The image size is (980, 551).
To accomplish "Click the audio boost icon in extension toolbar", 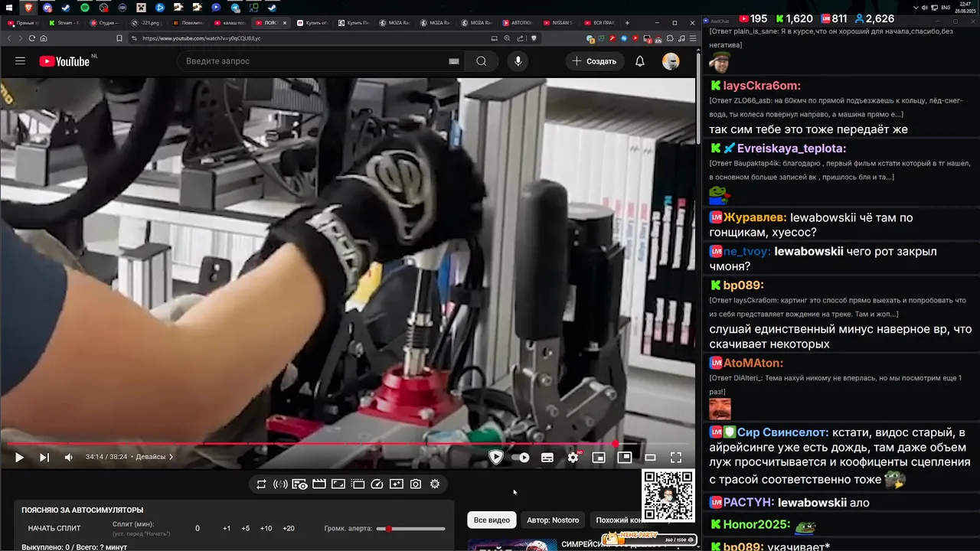I will (280, 484).
